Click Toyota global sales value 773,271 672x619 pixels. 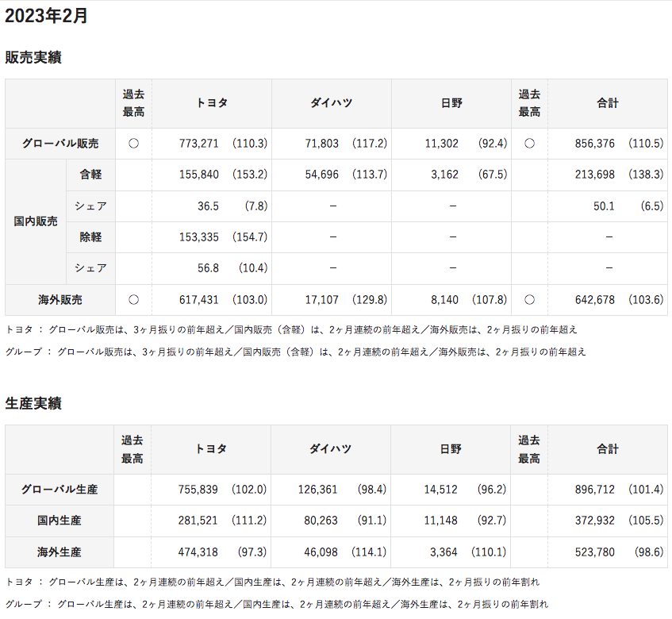click(x=199, y=143)
